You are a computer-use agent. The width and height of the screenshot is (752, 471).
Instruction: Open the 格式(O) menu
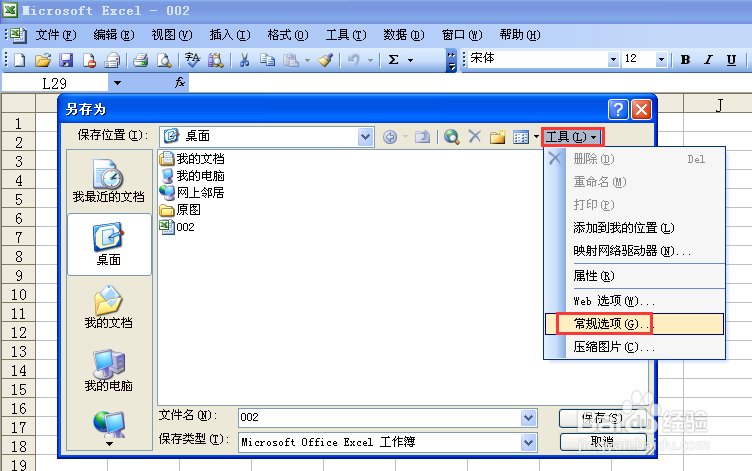pos(288,35)
